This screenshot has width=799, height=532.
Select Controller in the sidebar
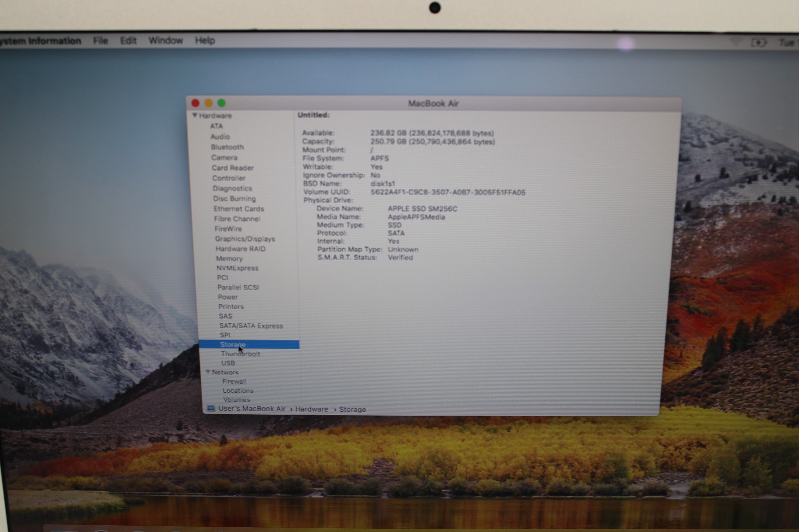[x=229, y=178]
